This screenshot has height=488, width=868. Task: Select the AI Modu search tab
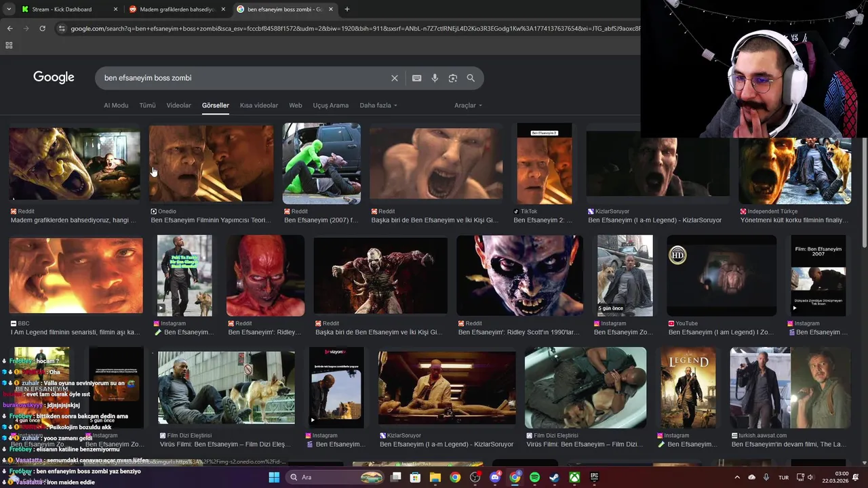pyautogui.click(x=116, y=106)
